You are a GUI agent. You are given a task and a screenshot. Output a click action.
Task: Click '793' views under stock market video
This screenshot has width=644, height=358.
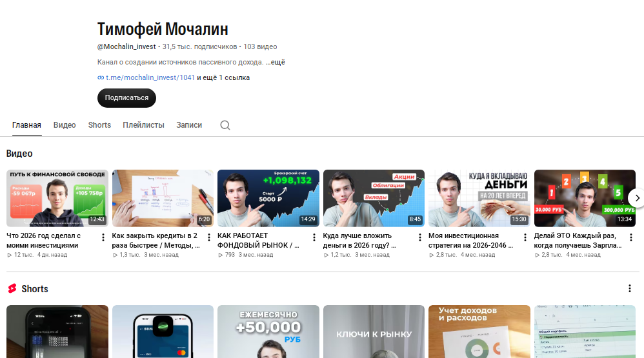(x=230, y=255)
